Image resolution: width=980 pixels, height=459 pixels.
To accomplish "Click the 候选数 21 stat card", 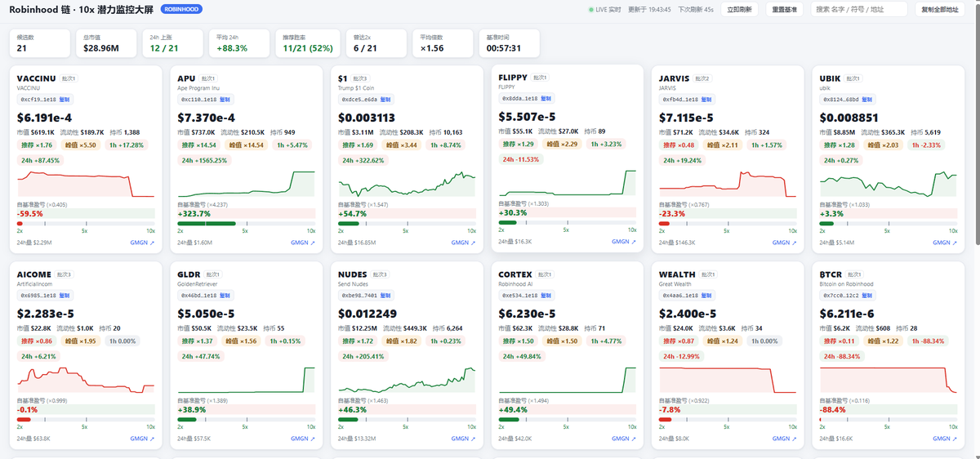I will click(40, 43).
